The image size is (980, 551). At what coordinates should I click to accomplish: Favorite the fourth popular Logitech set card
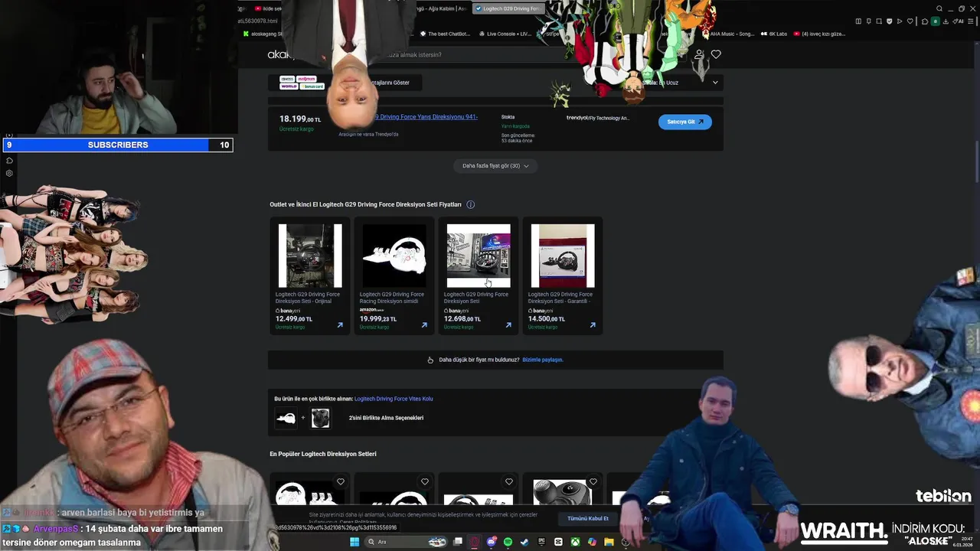pyautogui.click(x=593, y=482)
